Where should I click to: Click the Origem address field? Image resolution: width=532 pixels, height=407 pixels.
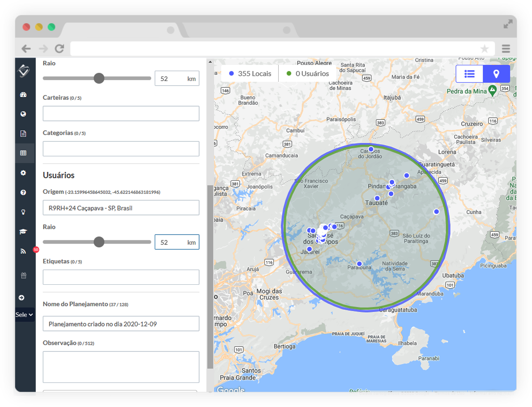coord(121,208)
